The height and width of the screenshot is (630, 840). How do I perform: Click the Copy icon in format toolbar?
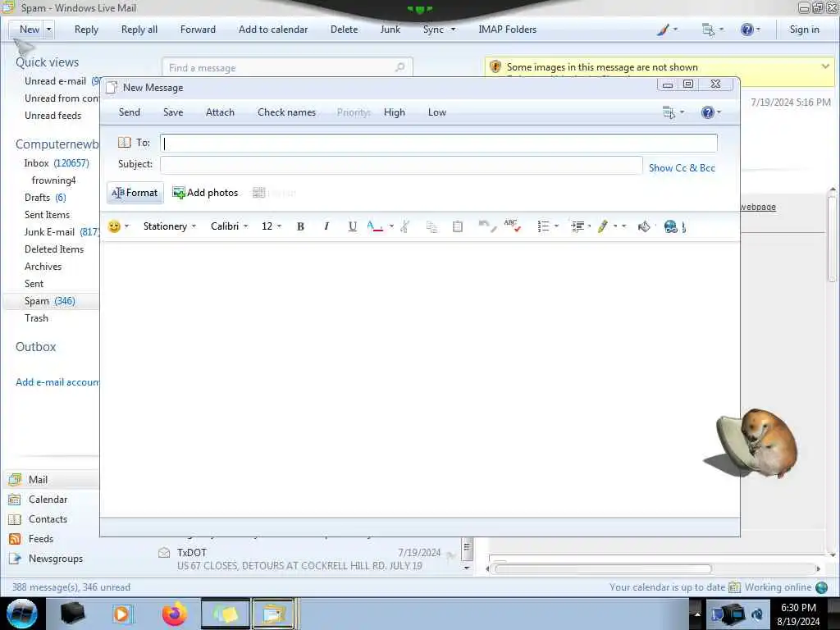(x=431, y=226)
